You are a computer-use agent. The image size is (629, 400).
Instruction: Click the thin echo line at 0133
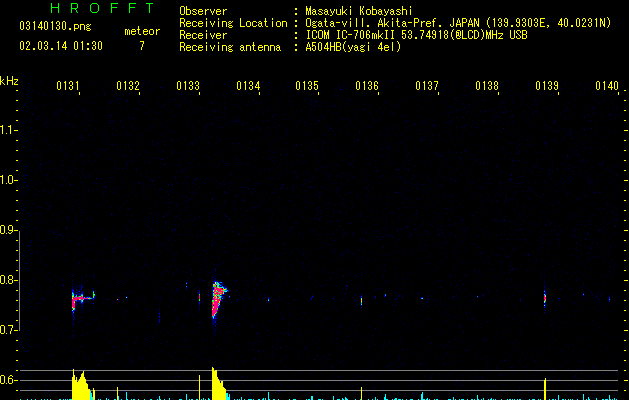tap(199, 298)
